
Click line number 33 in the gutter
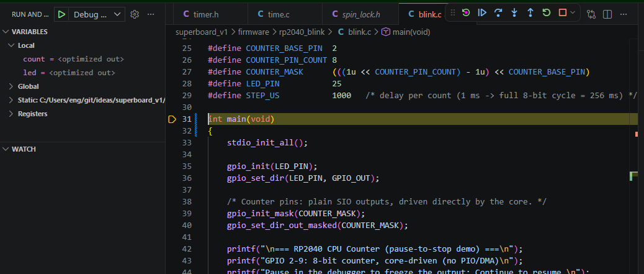[187, 143]
